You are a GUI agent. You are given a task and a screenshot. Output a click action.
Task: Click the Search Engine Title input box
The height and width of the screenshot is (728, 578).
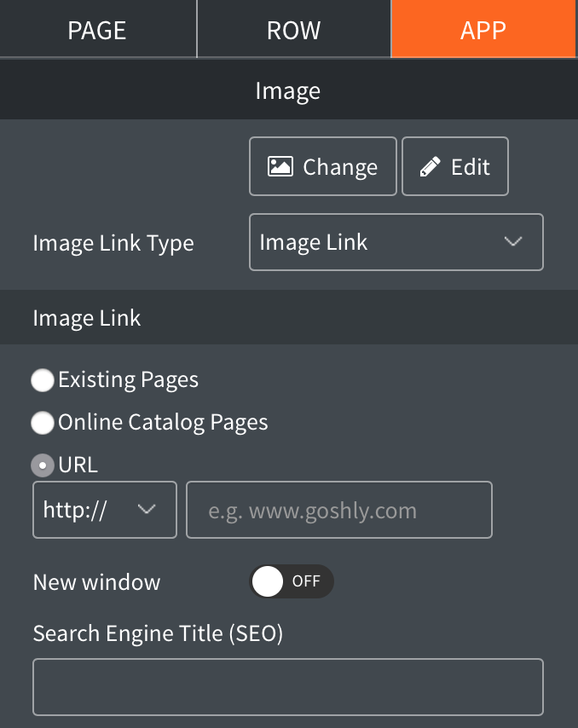[x=287, y=686]
